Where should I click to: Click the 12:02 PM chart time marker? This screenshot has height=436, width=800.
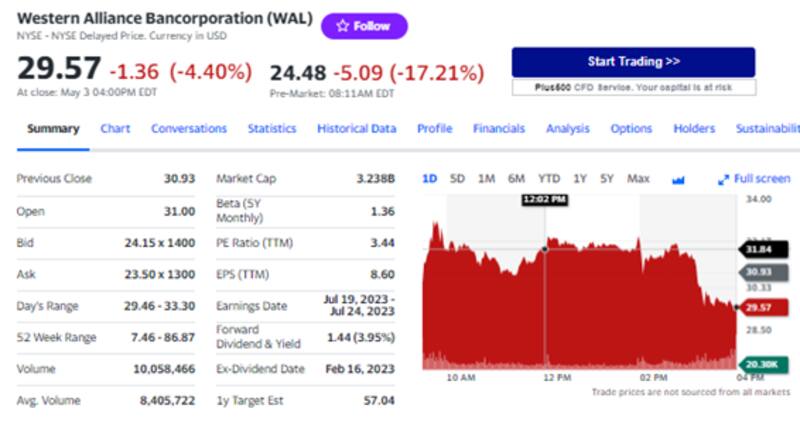544,200
